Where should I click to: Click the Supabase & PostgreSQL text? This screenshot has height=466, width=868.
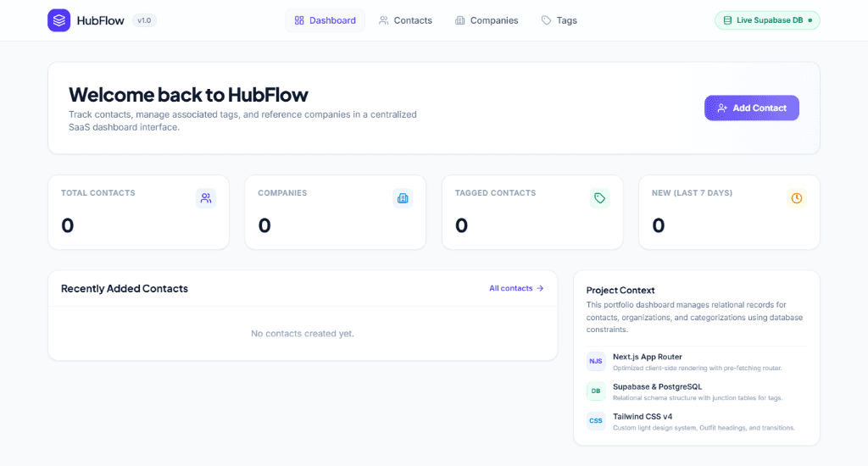(657, 387)
